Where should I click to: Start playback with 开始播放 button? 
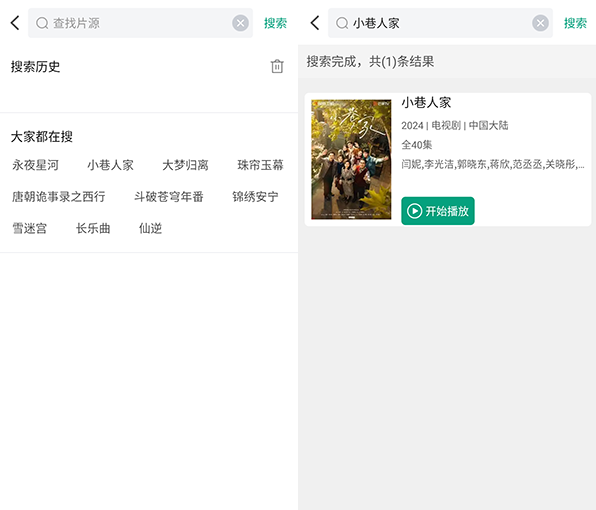coord(437,211)
